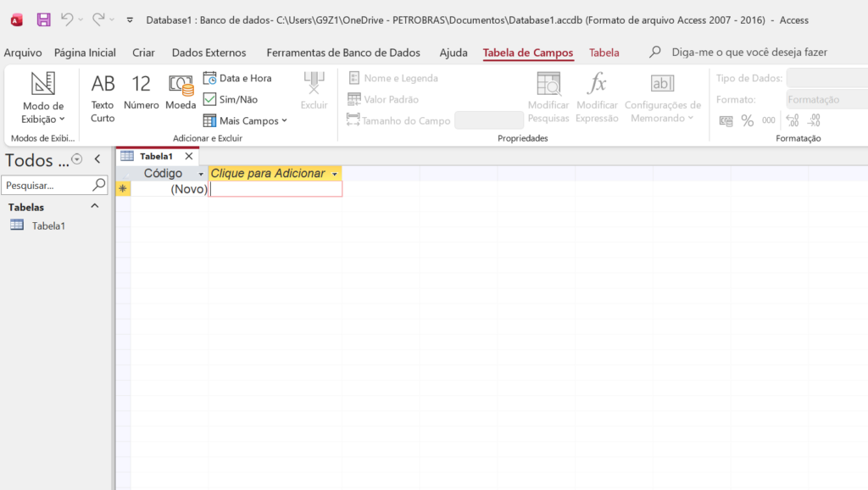Click the search magnifier in navigation pane

tap(99, 185)
